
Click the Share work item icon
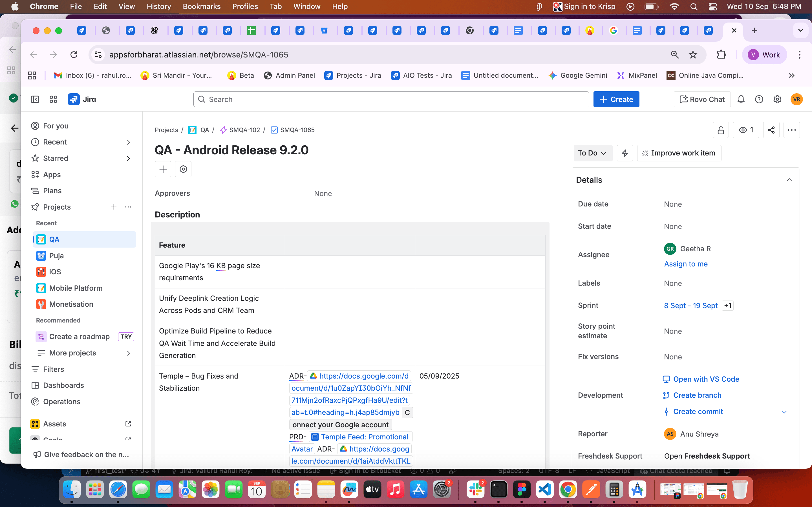coord(771,130)
